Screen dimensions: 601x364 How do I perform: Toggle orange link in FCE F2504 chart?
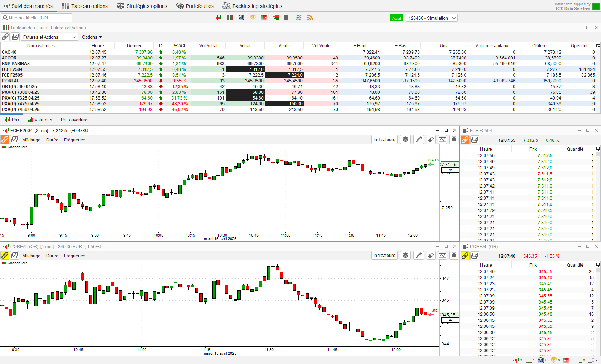click(x=5, y=140)
